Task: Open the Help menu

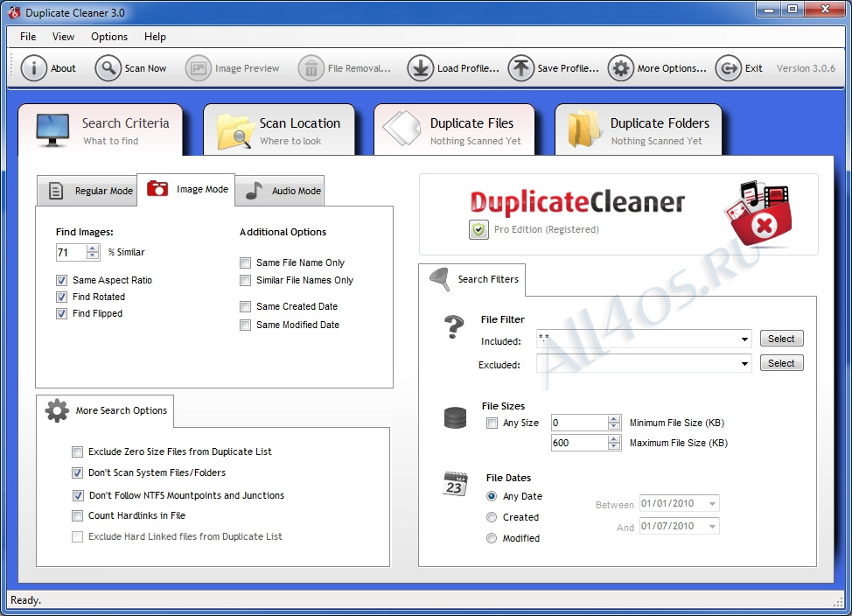Action: [x=155, y=37]
